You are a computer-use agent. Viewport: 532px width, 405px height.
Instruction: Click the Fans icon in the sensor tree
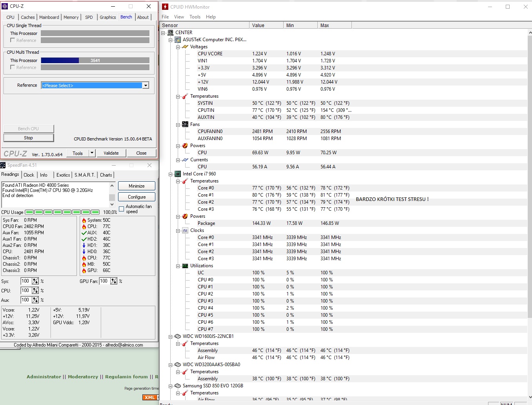(185, 124)
